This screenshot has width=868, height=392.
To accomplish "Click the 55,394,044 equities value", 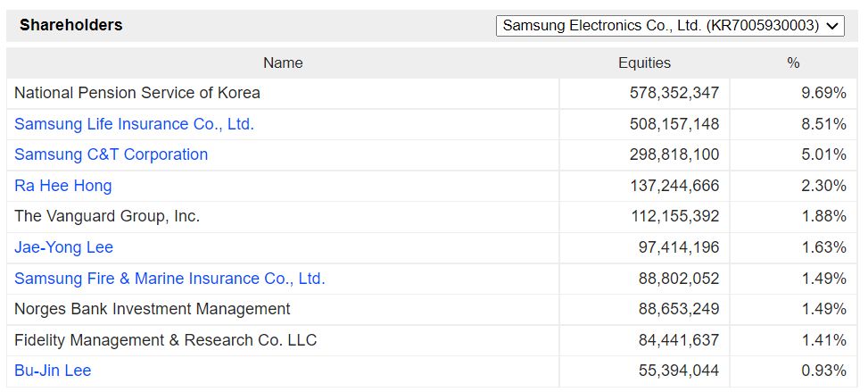I will (678, 371).
